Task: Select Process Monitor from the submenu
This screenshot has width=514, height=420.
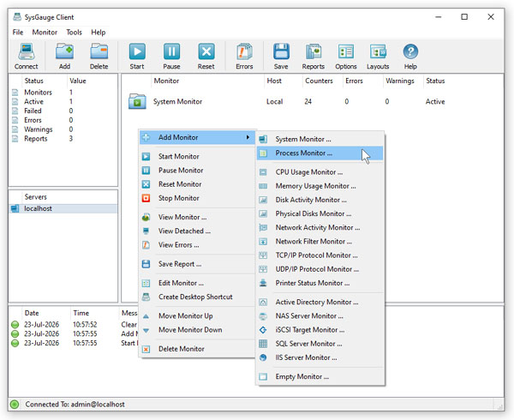Action: click(x=320, y=153)
